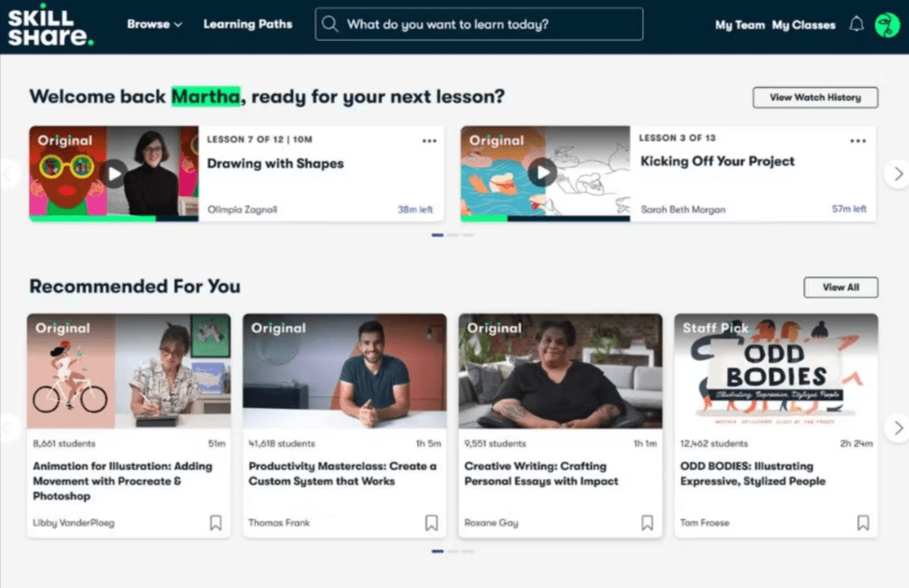Click the right arrow on Recommended carousel
The image size is (909, 588).
899,427
